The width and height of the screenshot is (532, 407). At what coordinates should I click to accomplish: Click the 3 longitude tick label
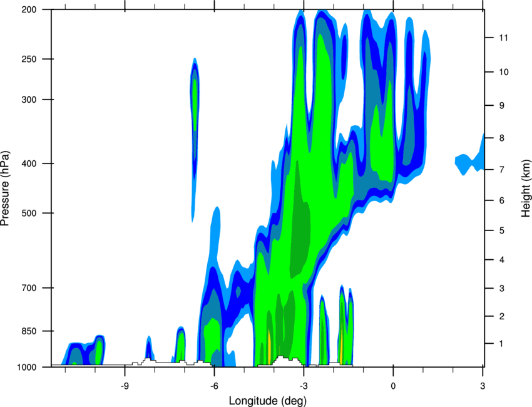pos(483,386)
